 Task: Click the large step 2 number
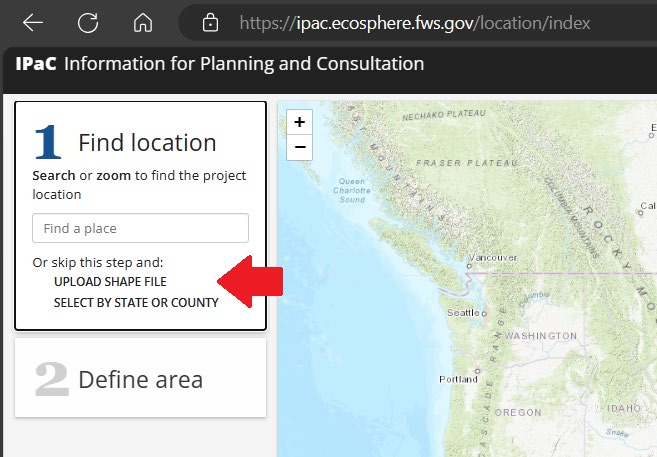pos(51,379)
